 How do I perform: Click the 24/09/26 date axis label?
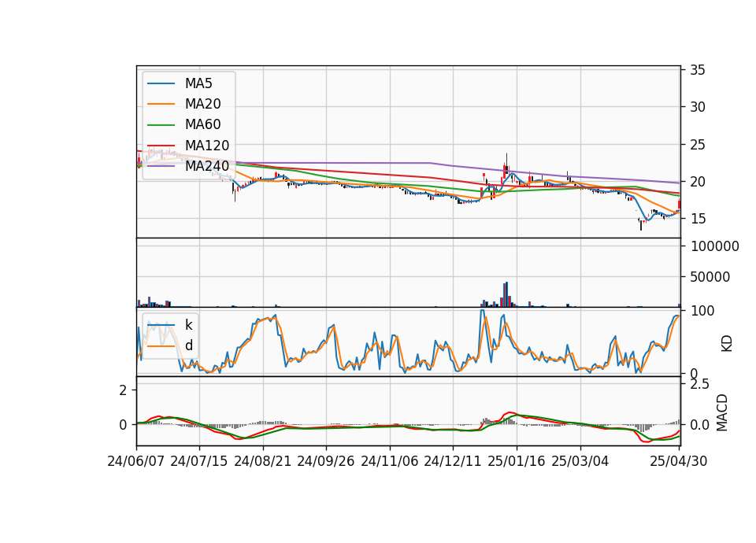(326, 462)
